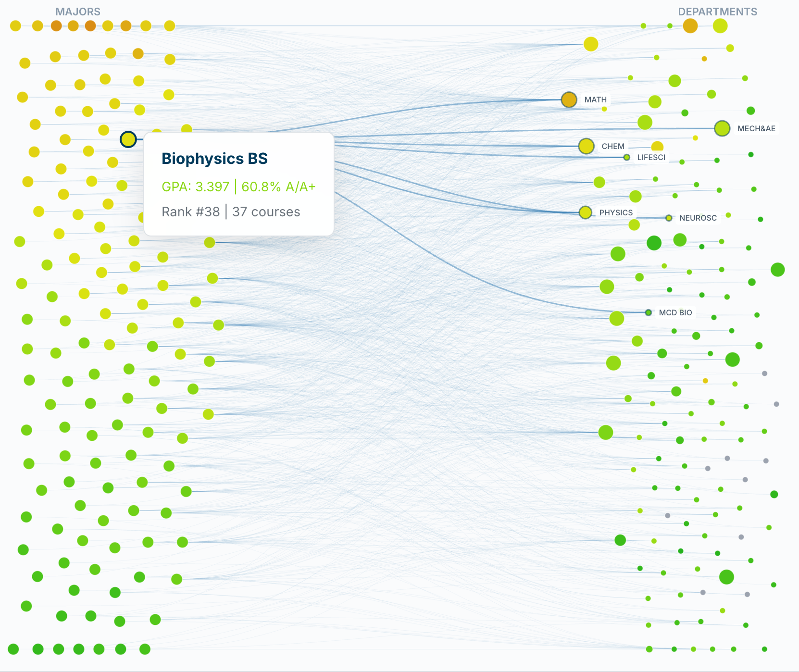The width and height of the screenshot is (799, 672).
Task: Select the MECH&AE department node
Action: [x=722, y=128]
